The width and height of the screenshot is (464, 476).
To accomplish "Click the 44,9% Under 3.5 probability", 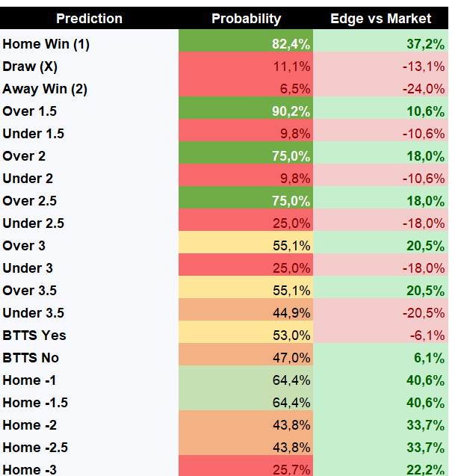I will tap(246, 313).
